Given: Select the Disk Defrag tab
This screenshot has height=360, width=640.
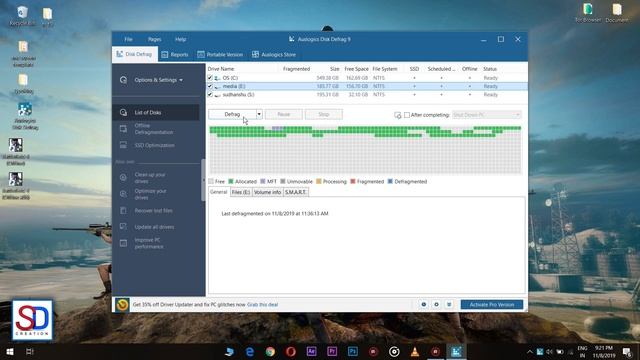Looking at the screenshot, I should click(x=135, y=54).
